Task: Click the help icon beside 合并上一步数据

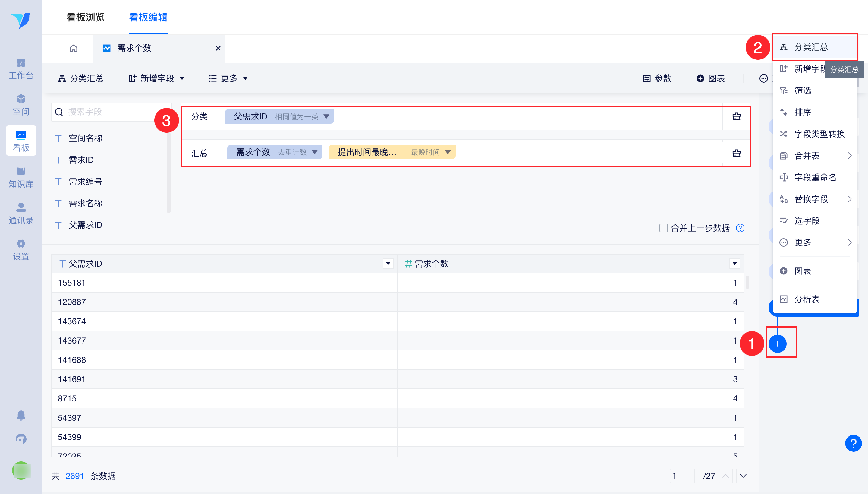Action: [740, 228]
